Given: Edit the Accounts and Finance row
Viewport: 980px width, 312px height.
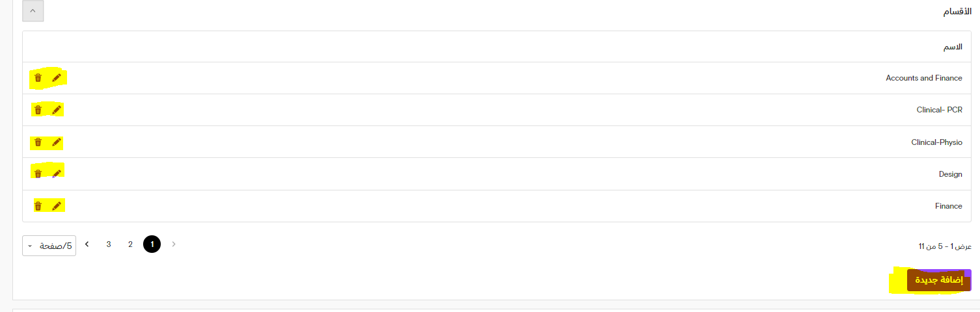Looking at the screenshot, I should click(57, 78).
